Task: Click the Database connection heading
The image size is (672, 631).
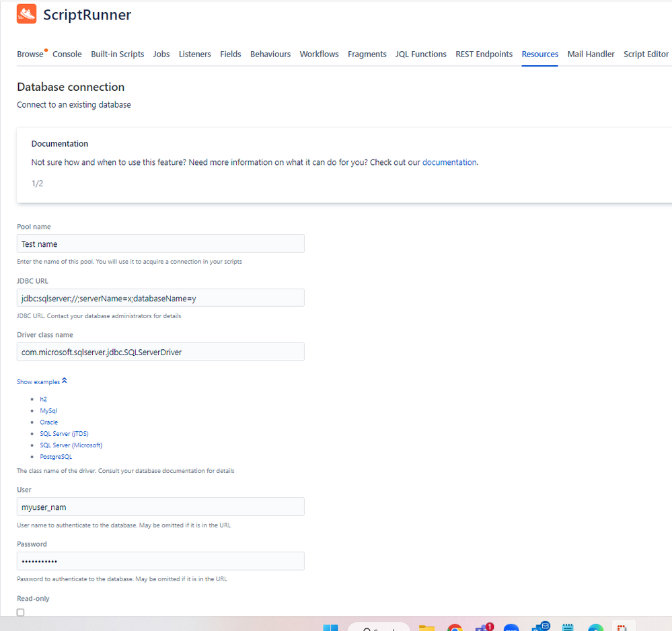Action: 71,87
